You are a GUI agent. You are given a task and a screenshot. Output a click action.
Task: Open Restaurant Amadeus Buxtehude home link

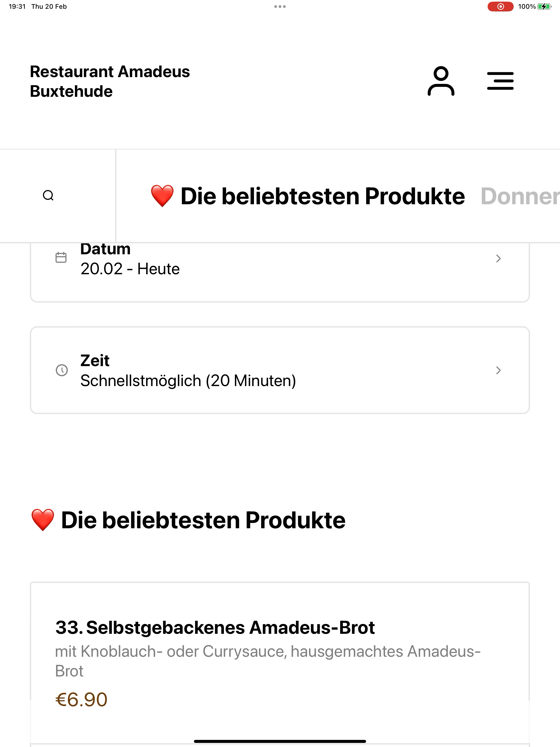(x=110, y=81)
